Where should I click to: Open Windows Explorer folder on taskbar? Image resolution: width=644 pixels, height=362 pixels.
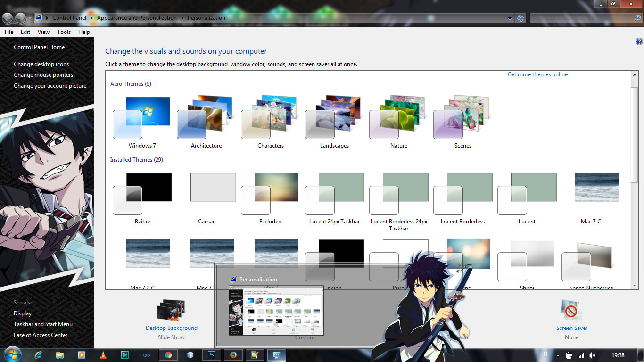click(60, 355)
